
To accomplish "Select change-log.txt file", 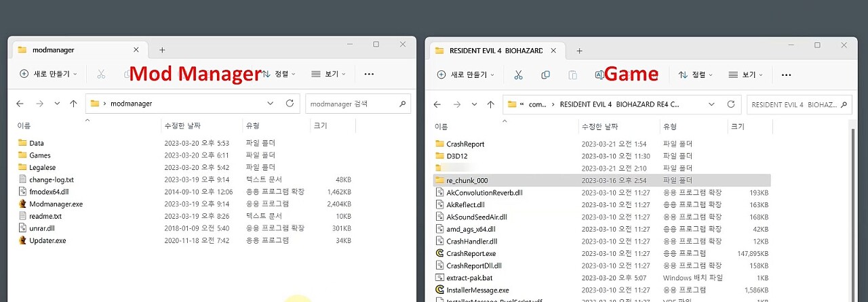I will coord(183,179).
